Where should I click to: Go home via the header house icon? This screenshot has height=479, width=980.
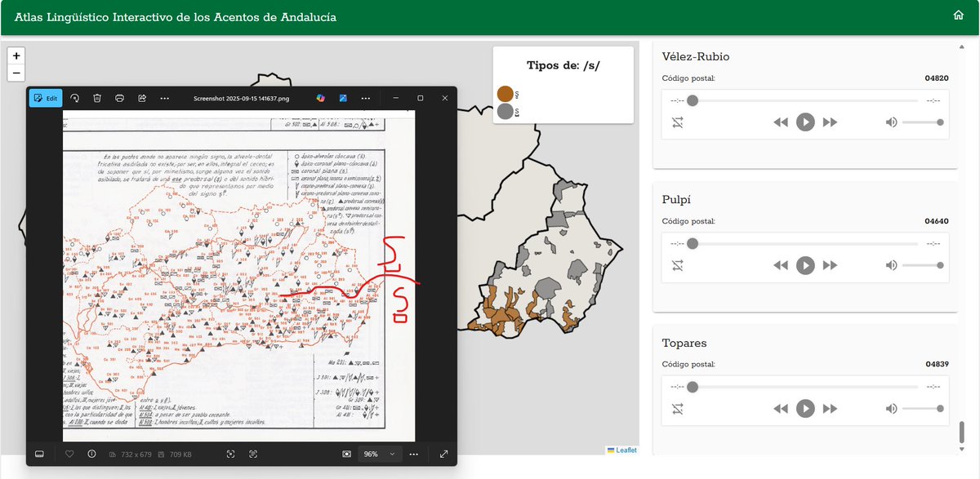pyautogui.click(x=958, y=14)
